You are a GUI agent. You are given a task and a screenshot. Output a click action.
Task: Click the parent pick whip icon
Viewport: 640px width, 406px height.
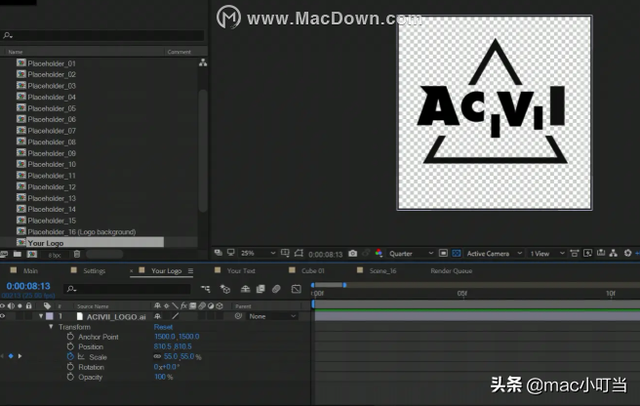click(238, 316)
